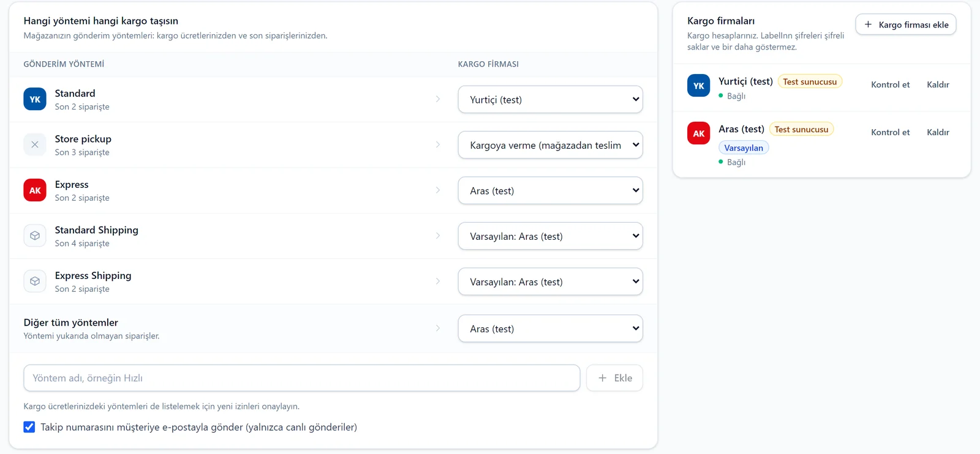This screenshot has width=980, height=454.
Task: Click the Diğer tüm yöntemler label
Action: point(71,322)
